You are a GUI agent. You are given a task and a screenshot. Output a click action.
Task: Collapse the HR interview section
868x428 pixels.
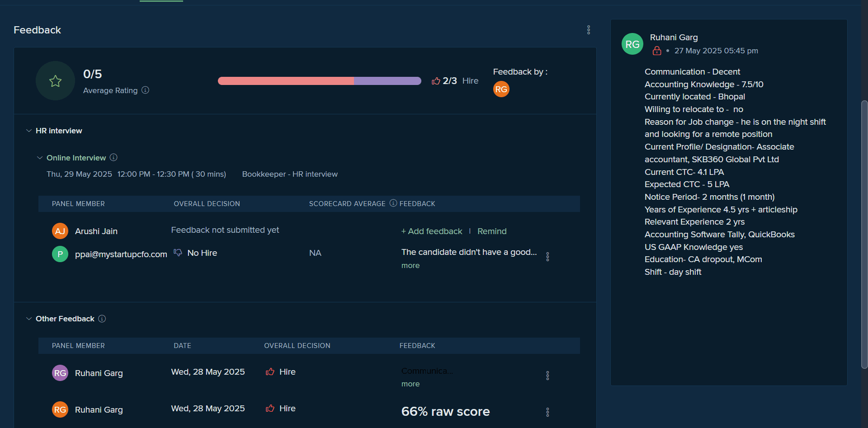click(x=29, y=131)
